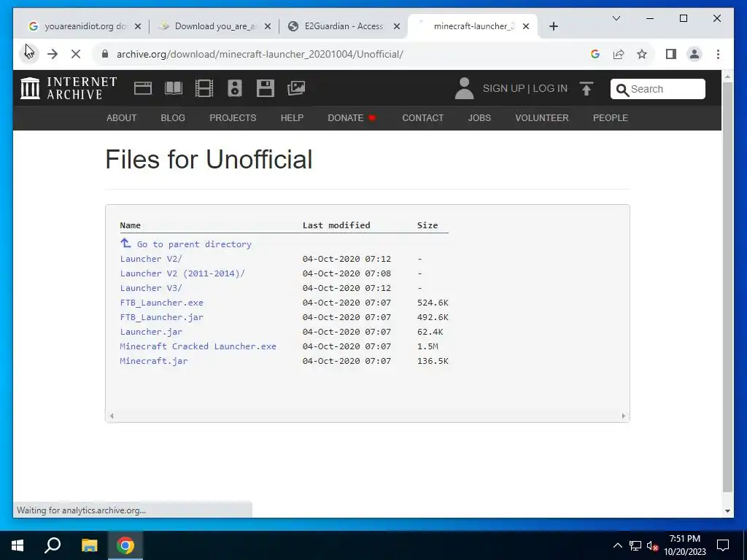
Task: Open the DONATE menu item
Action: tap(352, 118)
